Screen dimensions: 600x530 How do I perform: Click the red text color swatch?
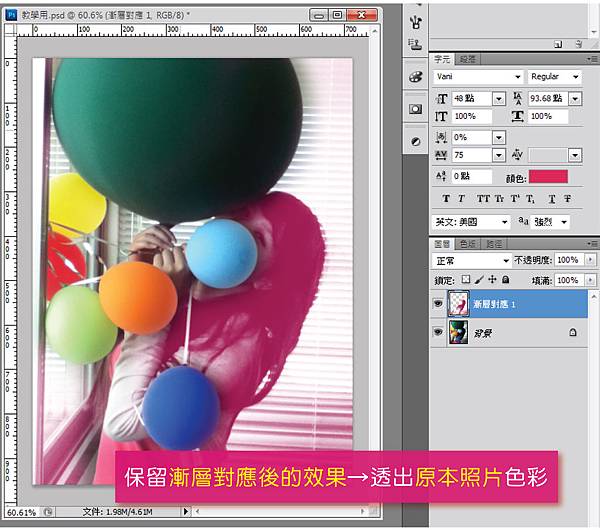[x=548, y=177]
